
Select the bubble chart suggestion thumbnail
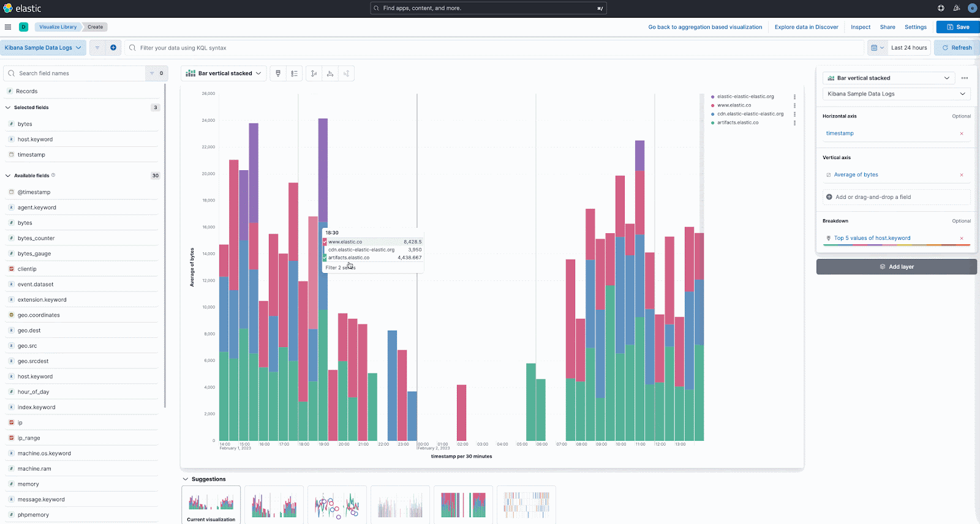click(x=337, y=505)
